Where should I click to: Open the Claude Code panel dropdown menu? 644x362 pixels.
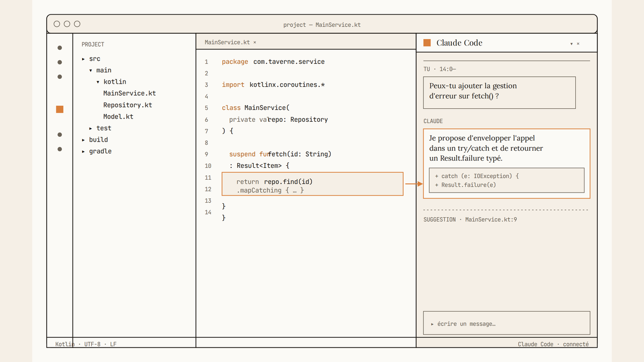[x=572, y=44]
